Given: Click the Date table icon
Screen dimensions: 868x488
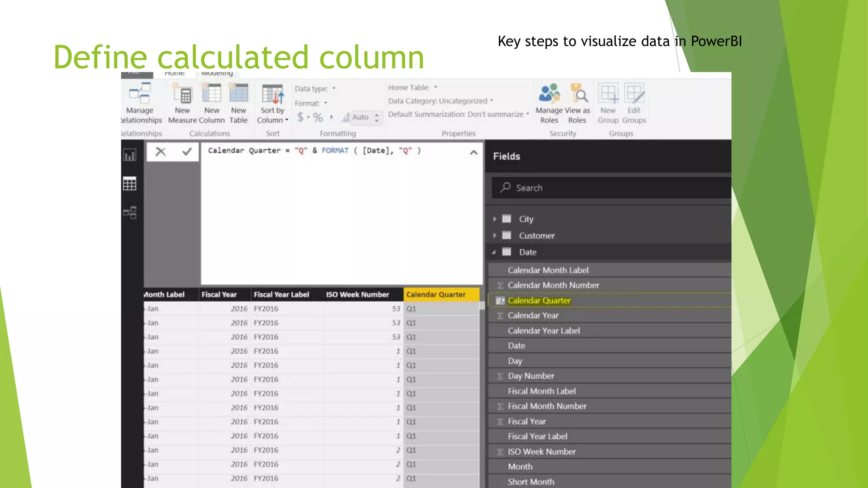Looking at the screenshot, I should point(506,252).
